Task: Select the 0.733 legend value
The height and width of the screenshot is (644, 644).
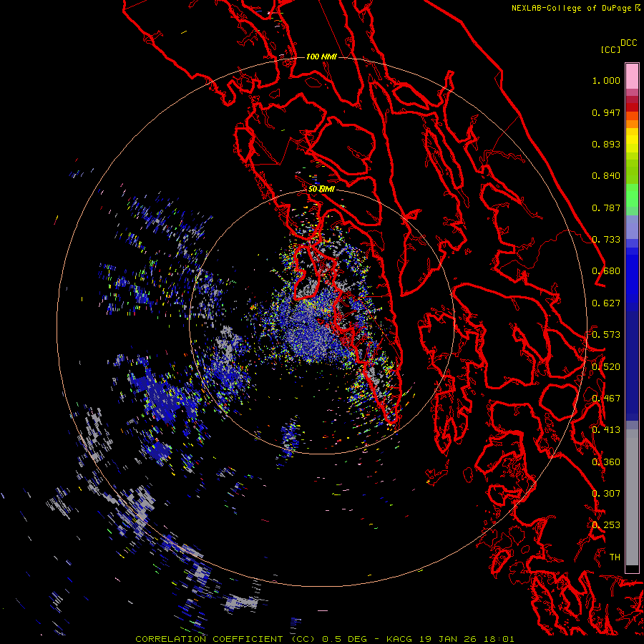Action: 606,240
